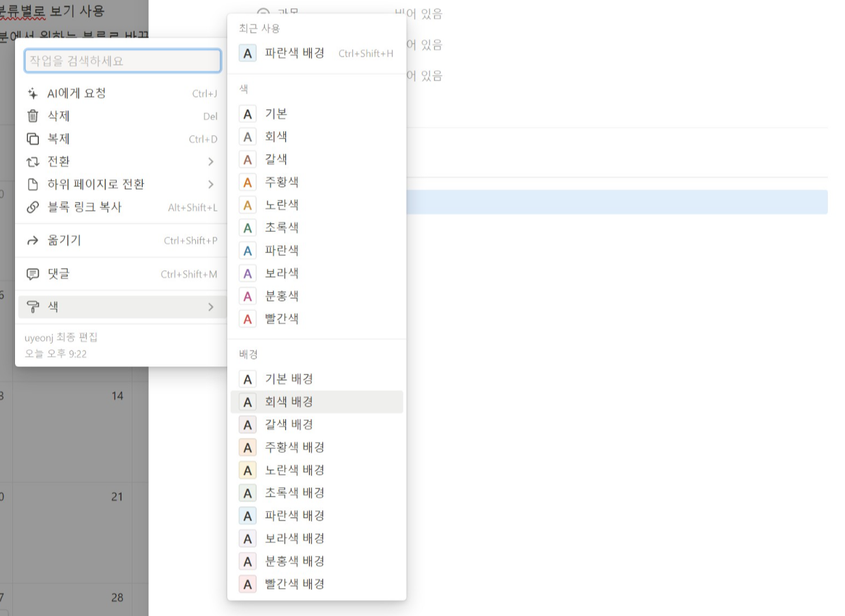Viewport: 845px width, 616px height.
Task: Click the trash can delete icon
Action: click(x=33, y=116)
